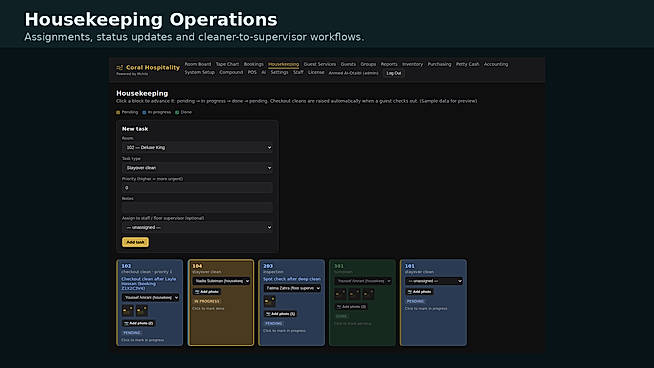Open the POS tab
Viewport: 654px width, 368px height.
[252, 73]
